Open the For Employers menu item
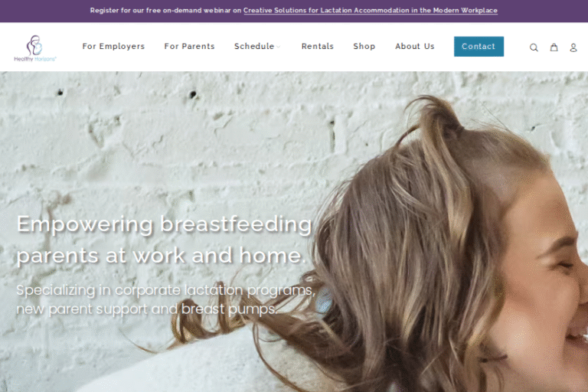 113,46
